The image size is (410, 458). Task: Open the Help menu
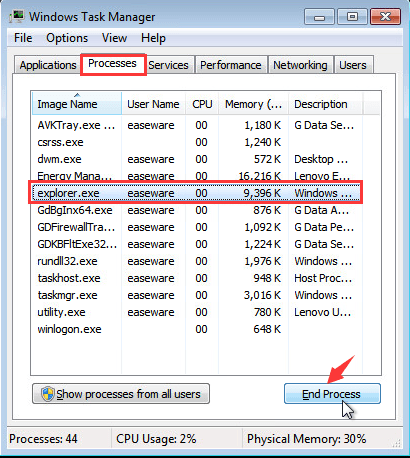153,38
